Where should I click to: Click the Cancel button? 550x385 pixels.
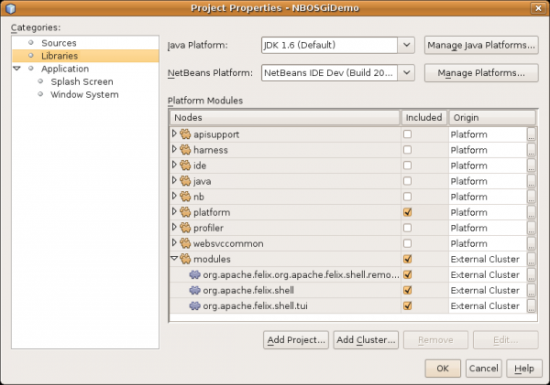484,369
